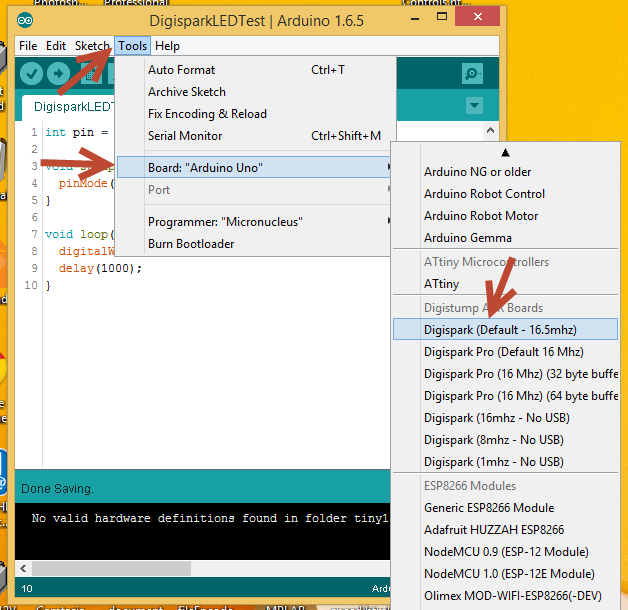Select Digispark (Default - 16.5mhz) board
Viewport: 628px width, 610px height.
[x=500, y=330]
